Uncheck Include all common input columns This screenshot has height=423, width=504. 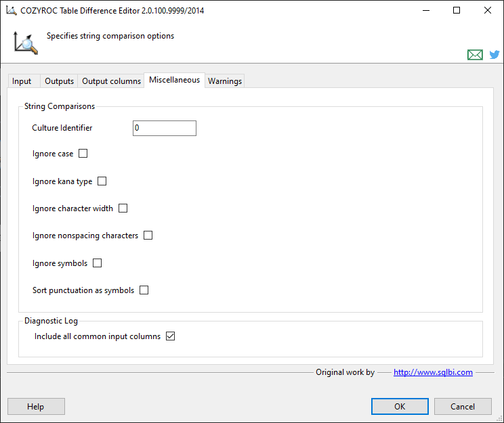pos(170,336)
